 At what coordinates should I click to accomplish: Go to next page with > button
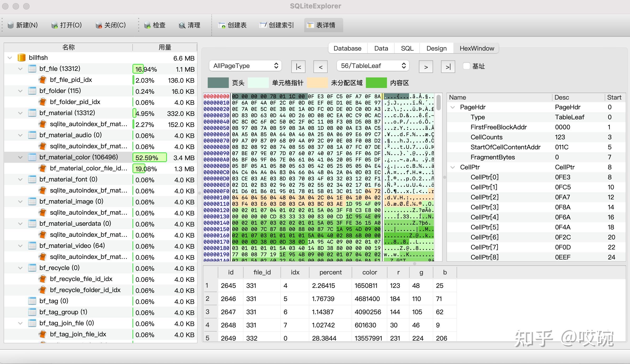(x=426, y=67)
